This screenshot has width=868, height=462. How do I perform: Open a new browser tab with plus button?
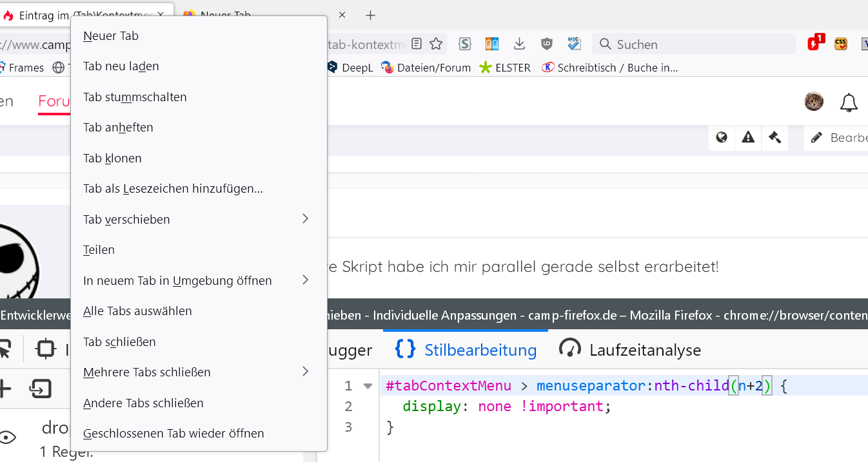370,15
